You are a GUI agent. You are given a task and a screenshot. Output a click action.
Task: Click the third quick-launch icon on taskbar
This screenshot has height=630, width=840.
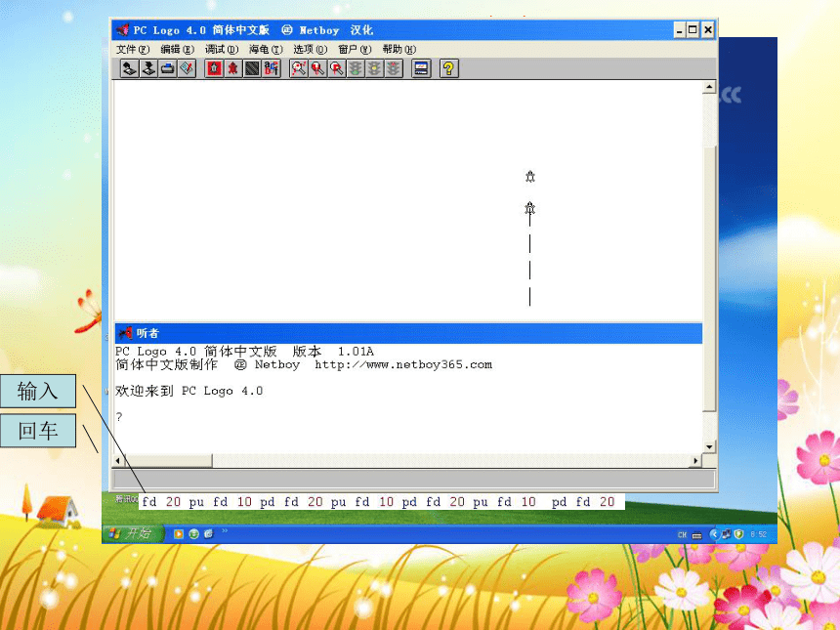(x=208, y=533)
